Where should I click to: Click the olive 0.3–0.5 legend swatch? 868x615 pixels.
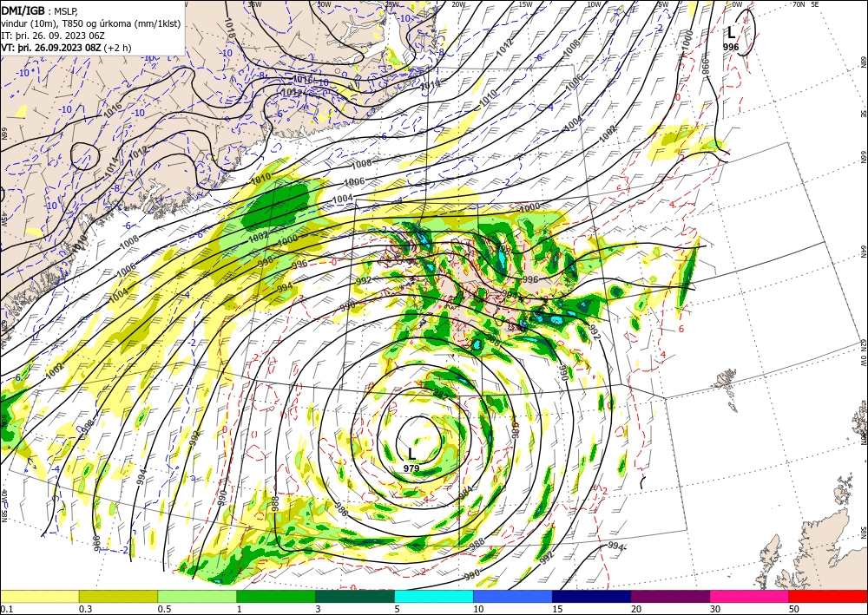[118, 596]
